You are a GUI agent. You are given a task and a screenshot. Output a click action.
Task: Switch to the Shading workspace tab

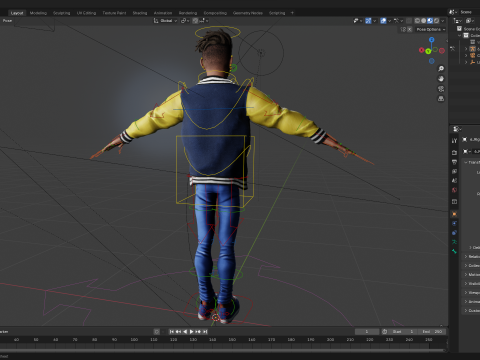tap(140, 13)
